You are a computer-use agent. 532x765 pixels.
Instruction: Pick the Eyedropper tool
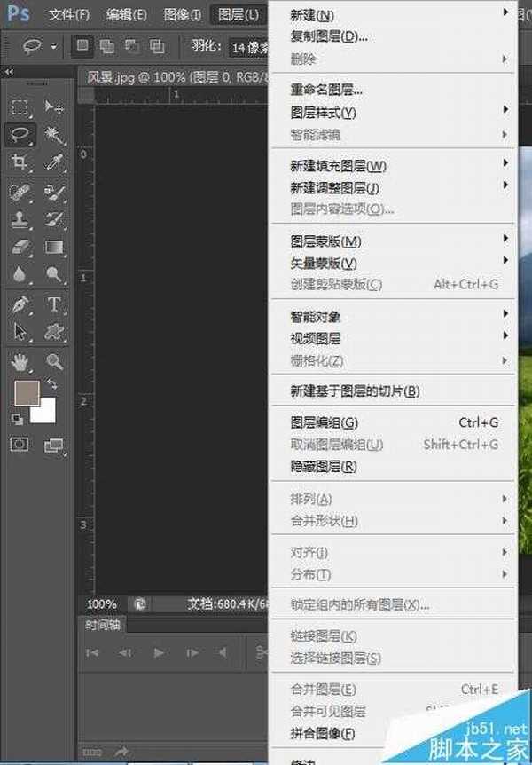(54, 162)
